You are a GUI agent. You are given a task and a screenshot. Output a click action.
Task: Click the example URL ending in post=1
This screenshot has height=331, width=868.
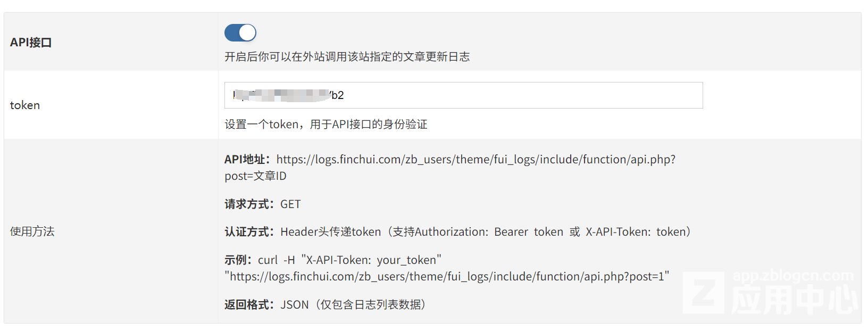tap(447, 277)
